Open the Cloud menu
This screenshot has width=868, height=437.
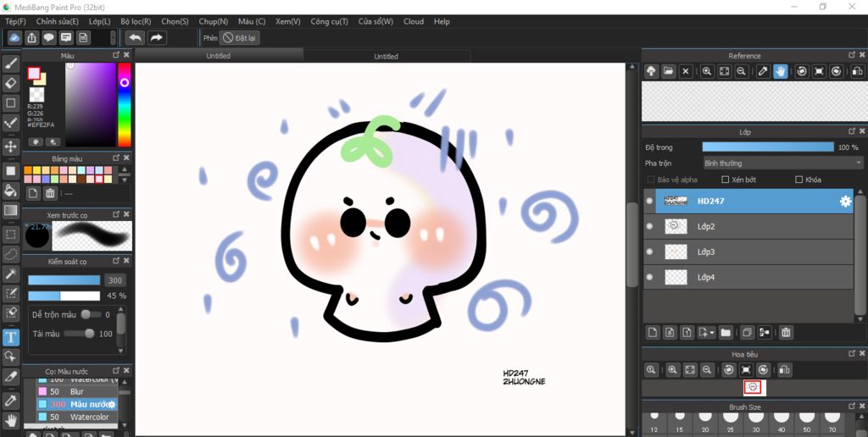tap(414, 21)
